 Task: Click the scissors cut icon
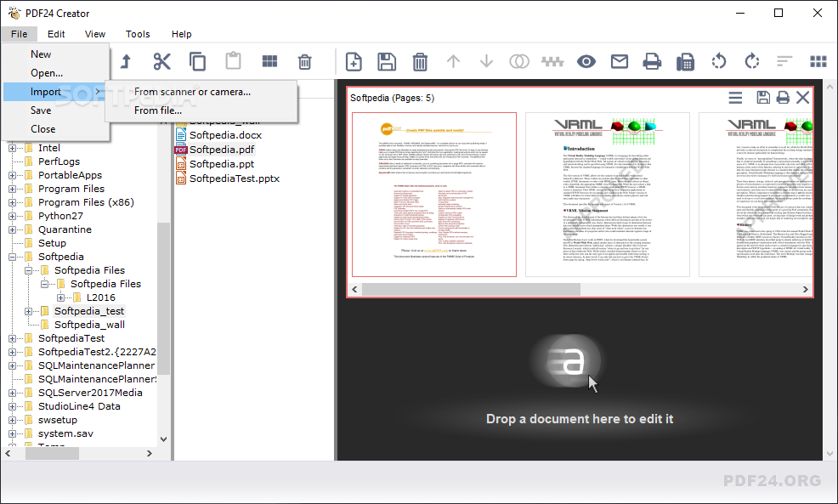coord(162,61)
